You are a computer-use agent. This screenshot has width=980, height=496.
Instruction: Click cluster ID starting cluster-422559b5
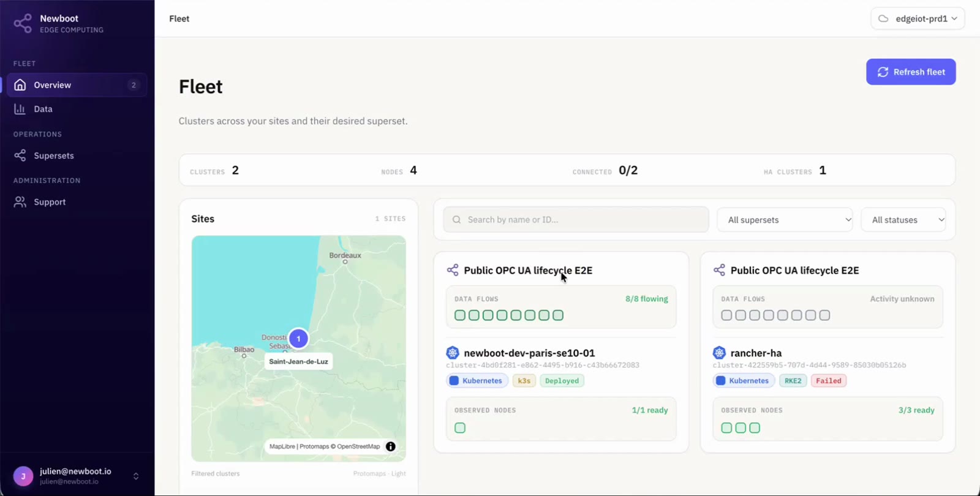point(809,365)
